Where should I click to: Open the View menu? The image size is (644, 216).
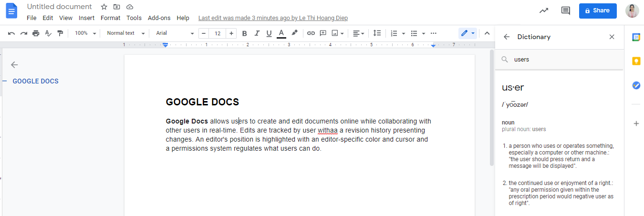[x=66, y=18]
